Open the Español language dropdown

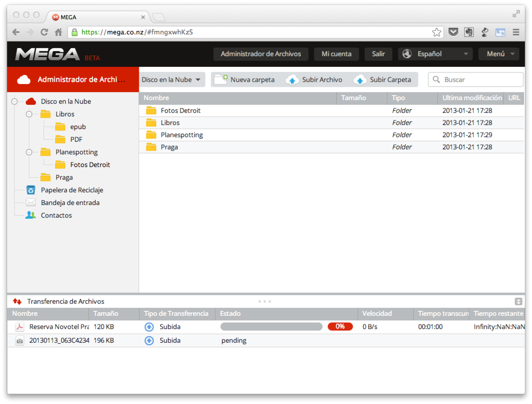[x=435, y=54]
